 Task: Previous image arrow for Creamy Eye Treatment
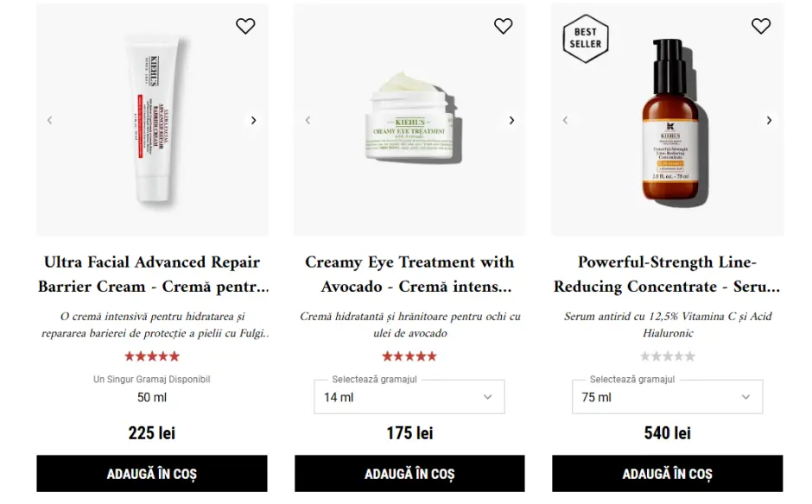(308, 121)
